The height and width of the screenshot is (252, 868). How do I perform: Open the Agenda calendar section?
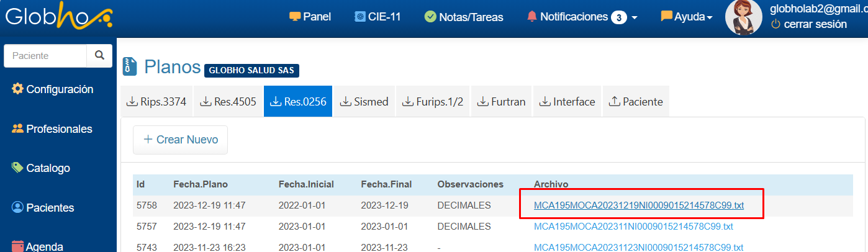click(37, 246)
